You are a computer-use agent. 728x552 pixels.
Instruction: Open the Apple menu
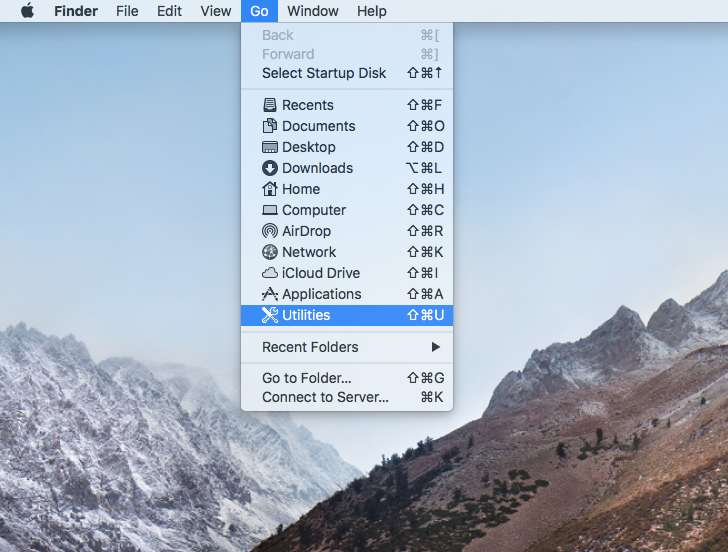pyautogui.click(x=27, y=11)
